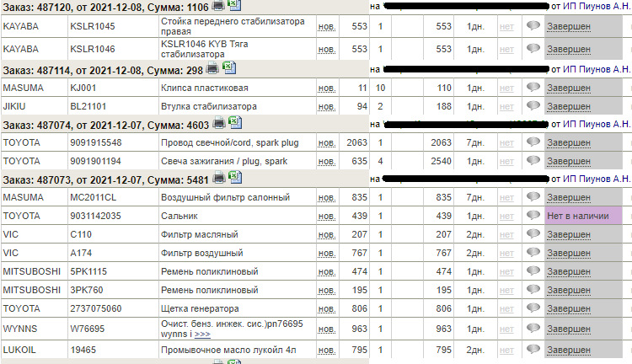Select order header Заказ: 487114

[x=103, y=71]
